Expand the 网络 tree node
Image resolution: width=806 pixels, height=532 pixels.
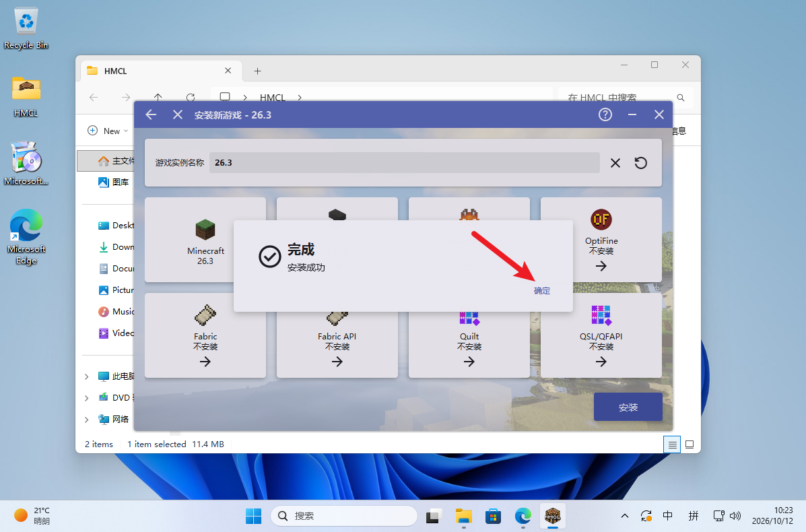pos(86,420)
